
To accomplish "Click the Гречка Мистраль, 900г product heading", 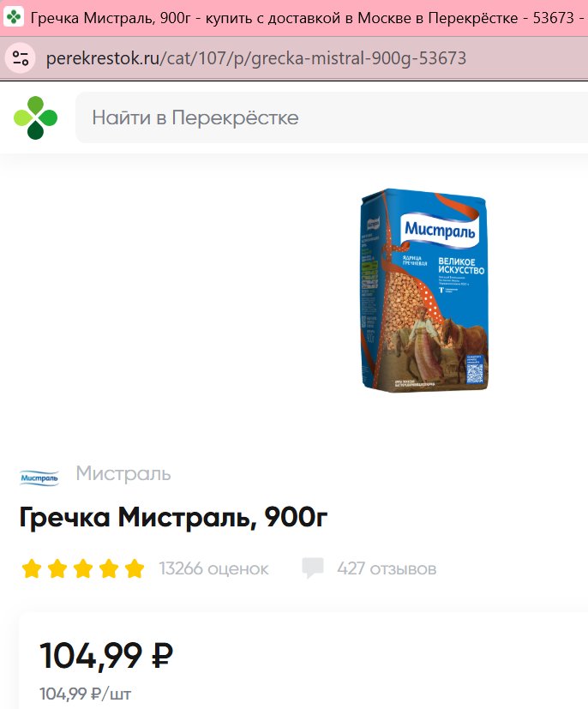I will (x=173, y=517).
